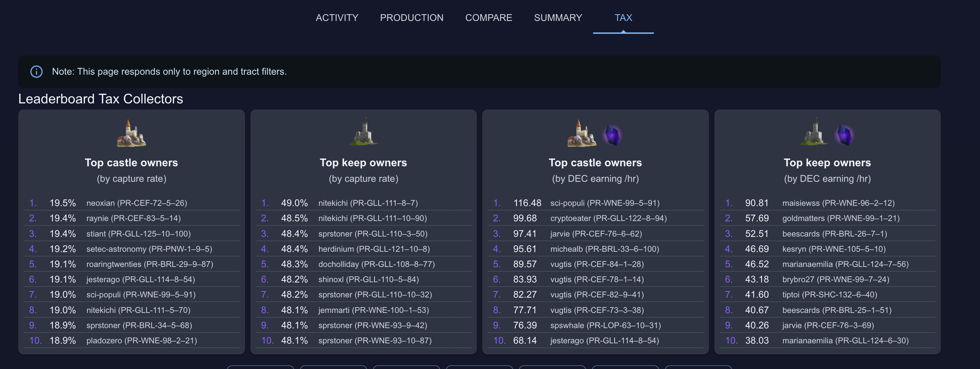Go to the COMPARE tab

488,18
